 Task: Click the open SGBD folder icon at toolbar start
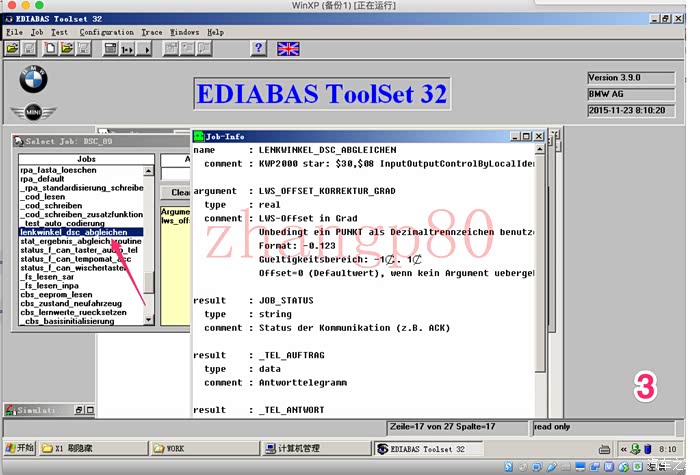pos(12,48)
